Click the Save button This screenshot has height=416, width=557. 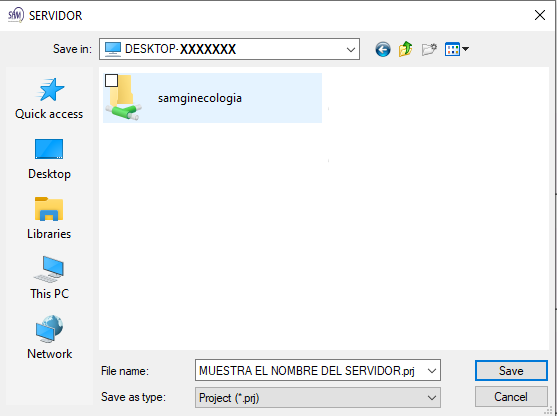click(511, 371)
